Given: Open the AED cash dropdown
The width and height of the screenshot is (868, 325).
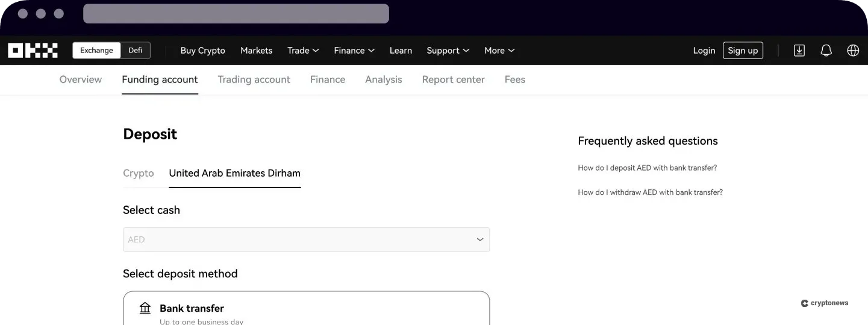Looking at the screenshot, I should 306,239.
